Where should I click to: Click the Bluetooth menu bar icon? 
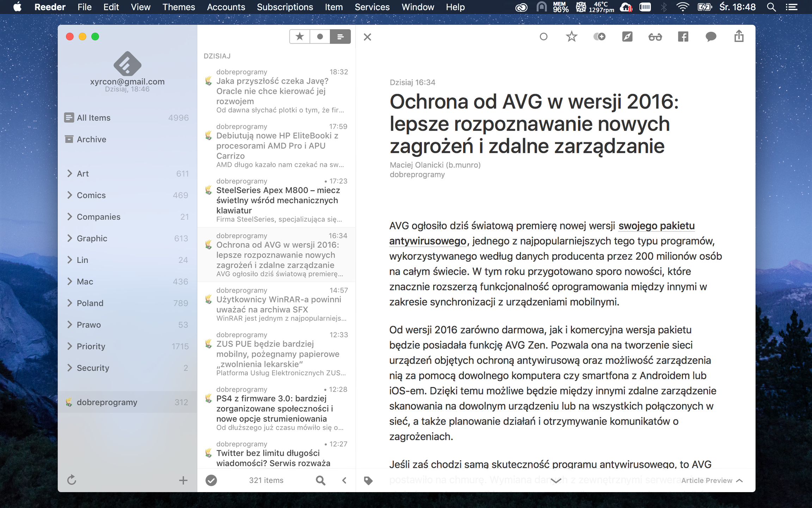coord(664,7)
